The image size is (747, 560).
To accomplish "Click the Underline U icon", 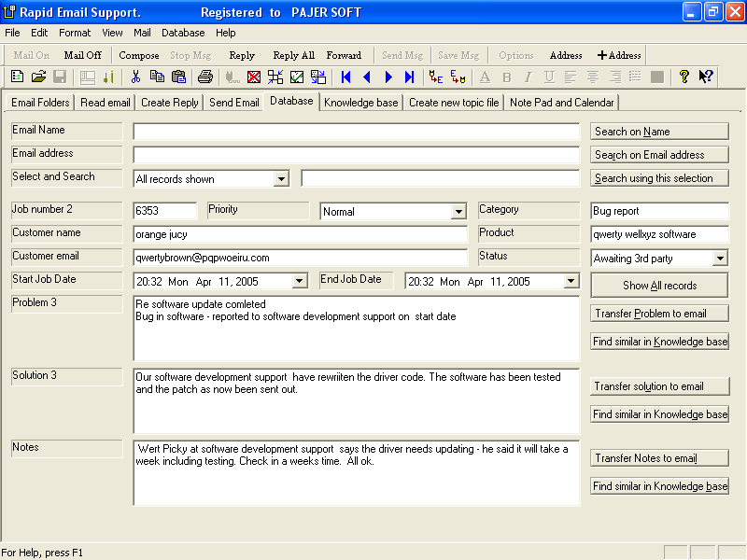I will 549,77.
